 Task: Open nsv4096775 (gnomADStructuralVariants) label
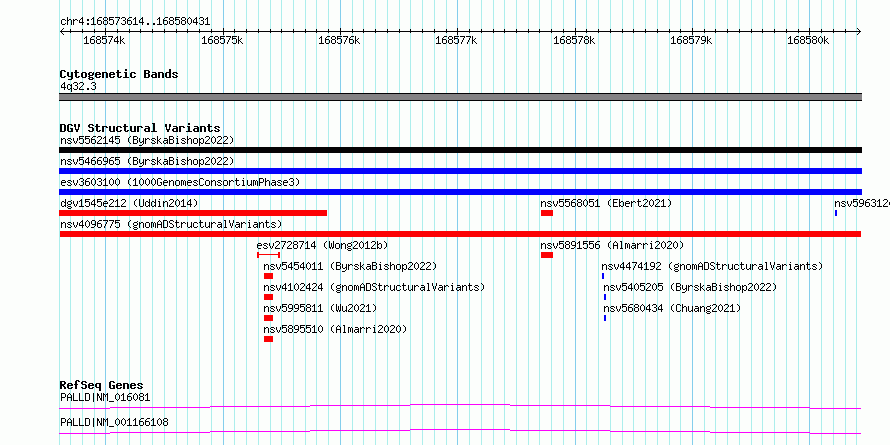pyautogui.click(x=171, y=224)
